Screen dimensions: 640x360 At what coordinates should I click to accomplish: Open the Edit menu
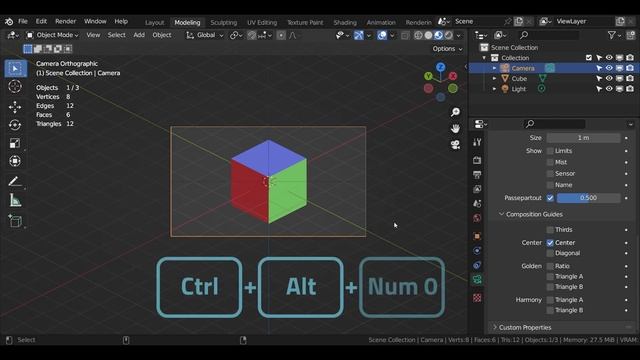coord(41,21)
